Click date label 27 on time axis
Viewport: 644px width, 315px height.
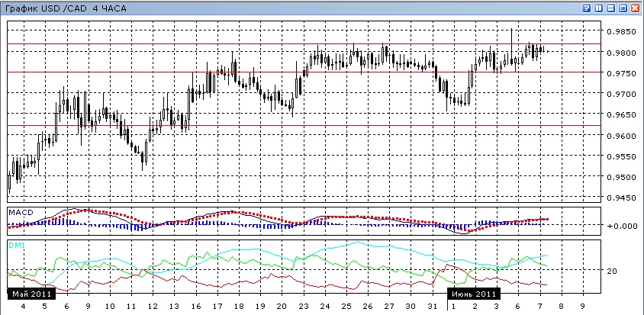[x=389, y=307]
